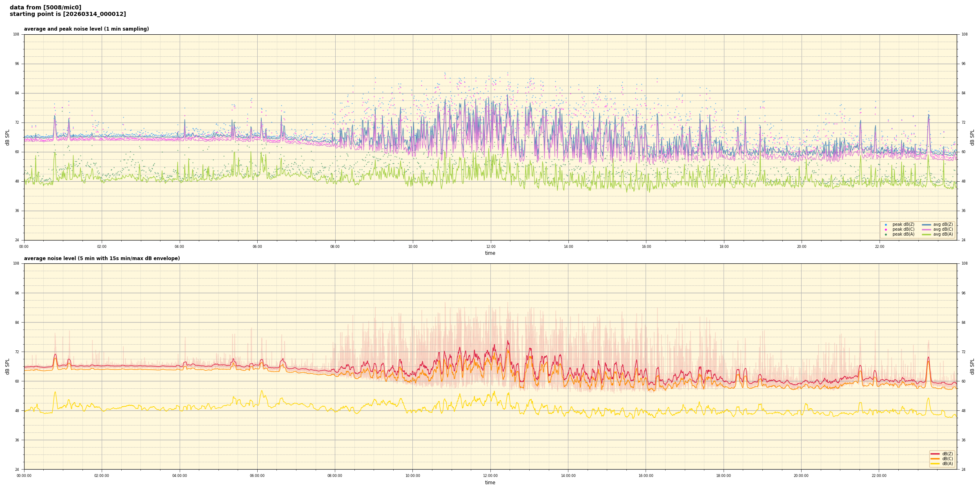The image size is (980, 490).
Task: Click the avg dB(Z) legend line swatch
Action: [926, 225]
